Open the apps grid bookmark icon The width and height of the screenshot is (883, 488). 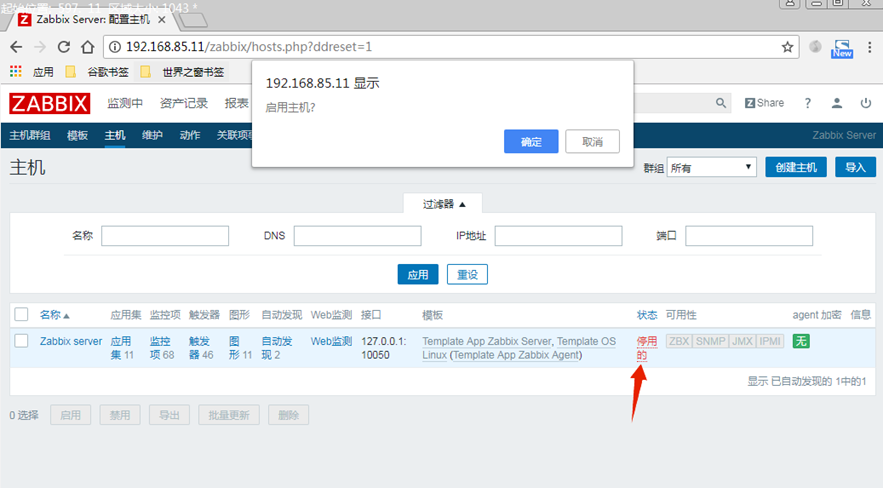16,71
